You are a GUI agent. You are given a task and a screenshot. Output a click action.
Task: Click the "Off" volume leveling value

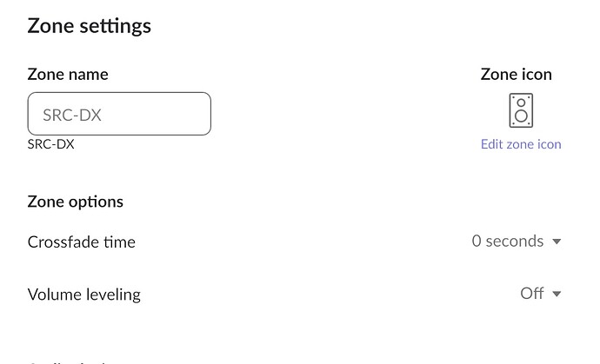click(x=532, y=294)
